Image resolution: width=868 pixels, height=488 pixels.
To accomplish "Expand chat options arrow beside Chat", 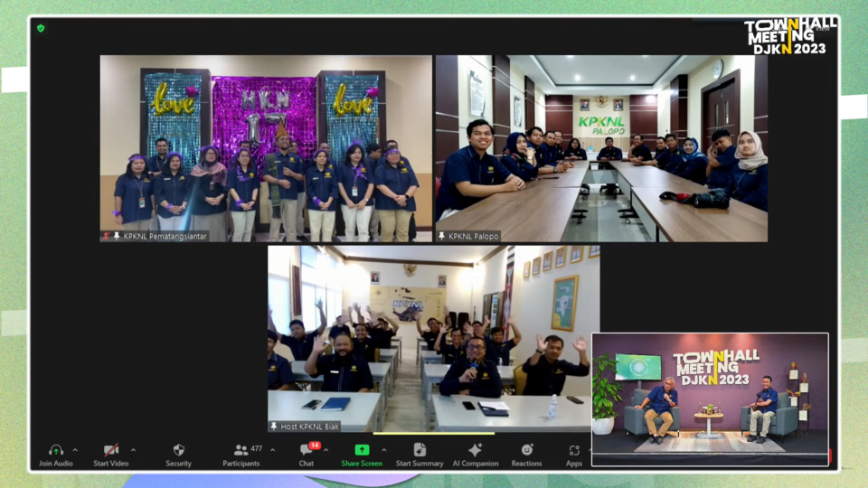I will point(326,449).
